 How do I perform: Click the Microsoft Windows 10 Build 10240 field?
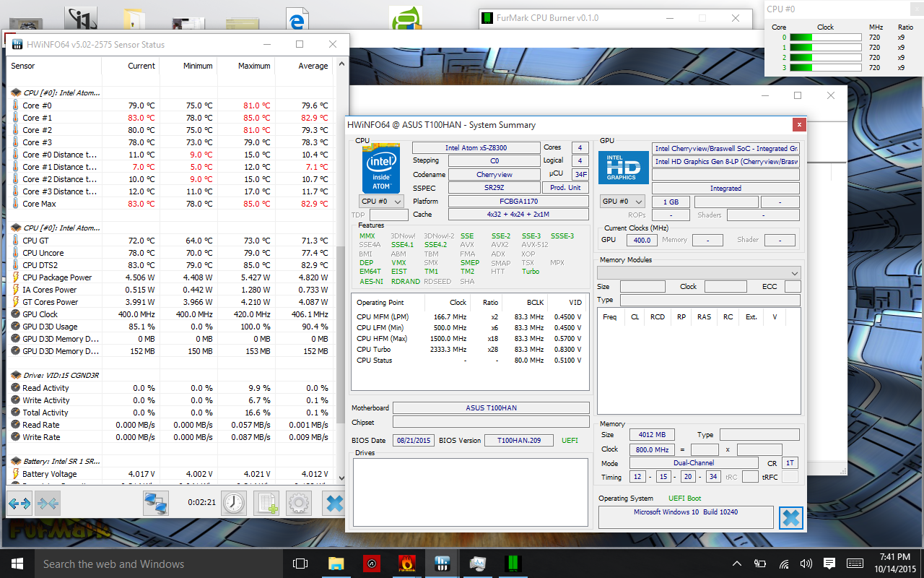[x=686, y=517]
